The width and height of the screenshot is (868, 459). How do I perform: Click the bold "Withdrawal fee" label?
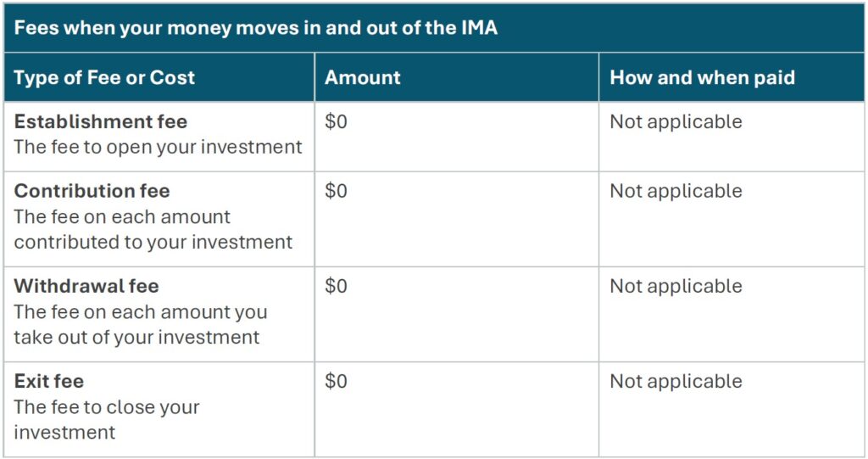pyautogui.click(x=86, y=286)
